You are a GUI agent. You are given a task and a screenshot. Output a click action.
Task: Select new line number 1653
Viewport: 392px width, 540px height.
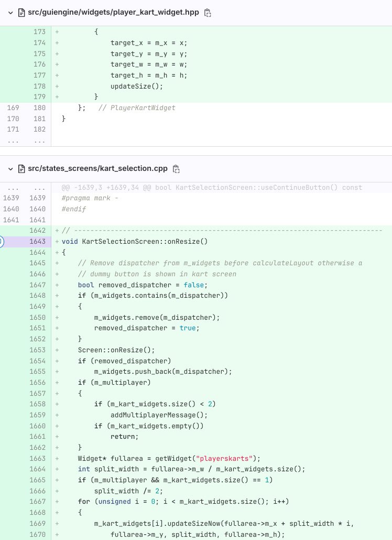tap(38, 350)
